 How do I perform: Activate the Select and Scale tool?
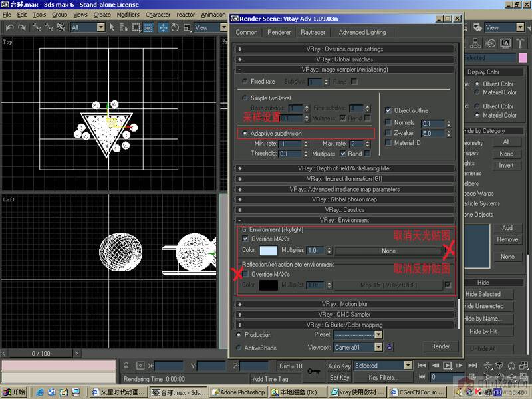click(187, 27)
